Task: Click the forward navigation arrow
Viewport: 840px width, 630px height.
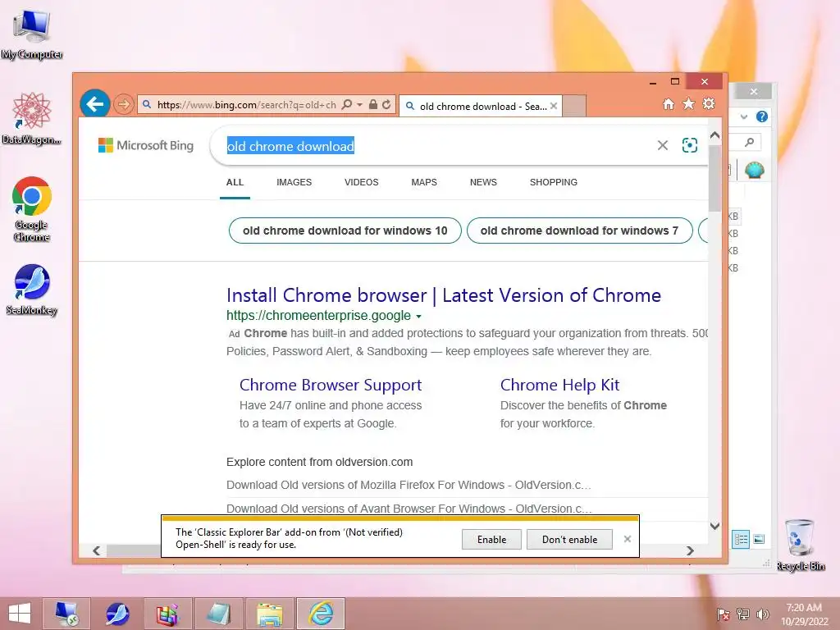Action: tap(124, 104)
